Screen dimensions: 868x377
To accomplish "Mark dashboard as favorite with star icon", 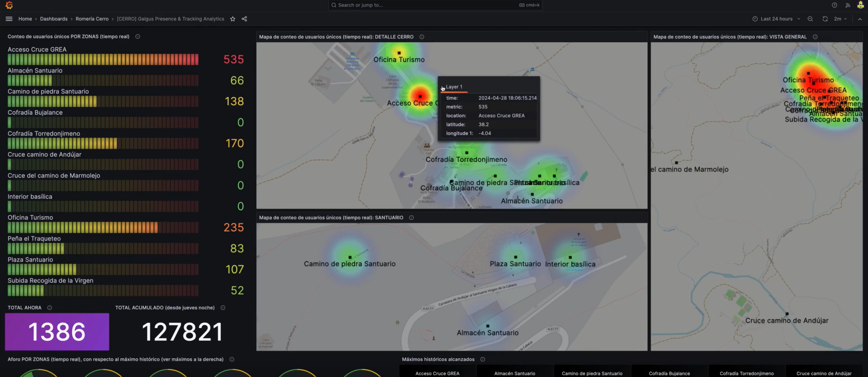I will point(233,19).
